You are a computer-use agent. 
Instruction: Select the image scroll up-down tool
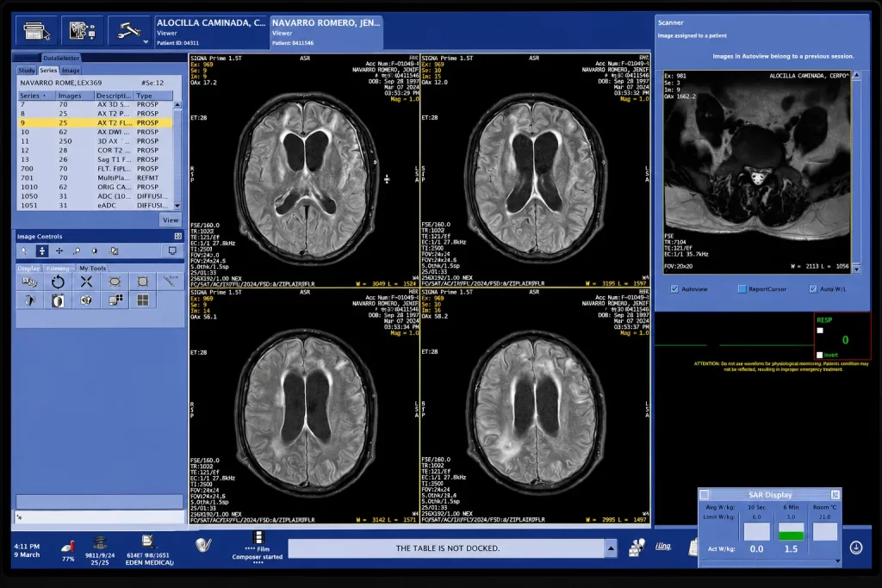pos(41,251)
